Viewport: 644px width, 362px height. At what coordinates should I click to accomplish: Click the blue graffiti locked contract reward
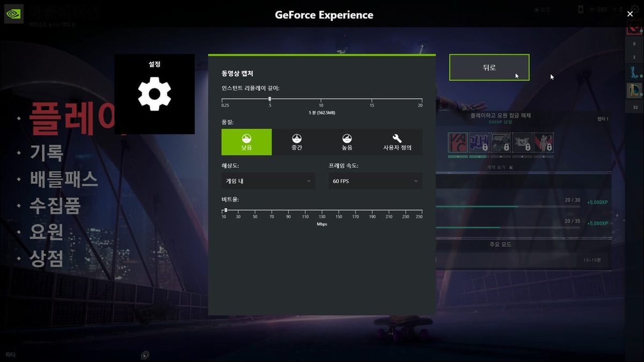pos(479,143)
